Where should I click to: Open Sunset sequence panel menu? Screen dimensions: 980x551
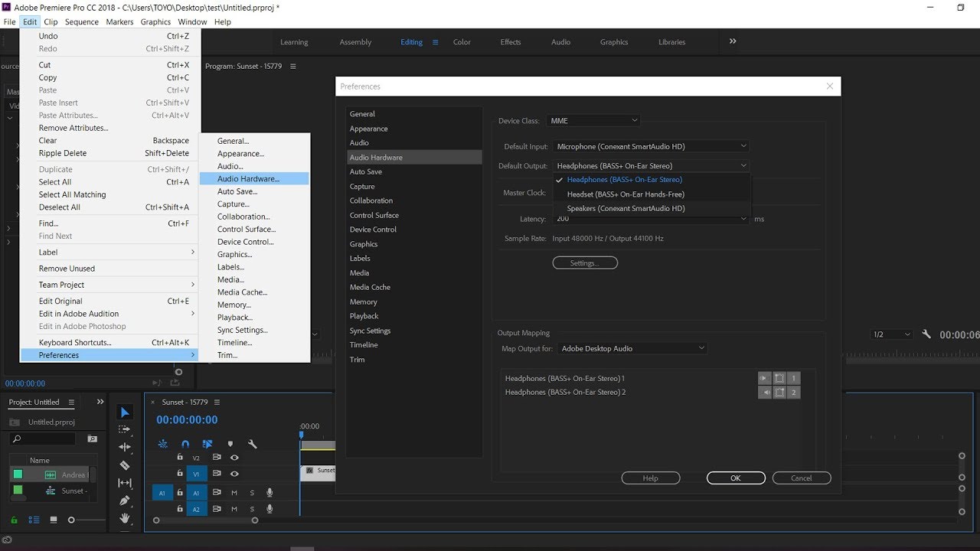tap(217, 402)
